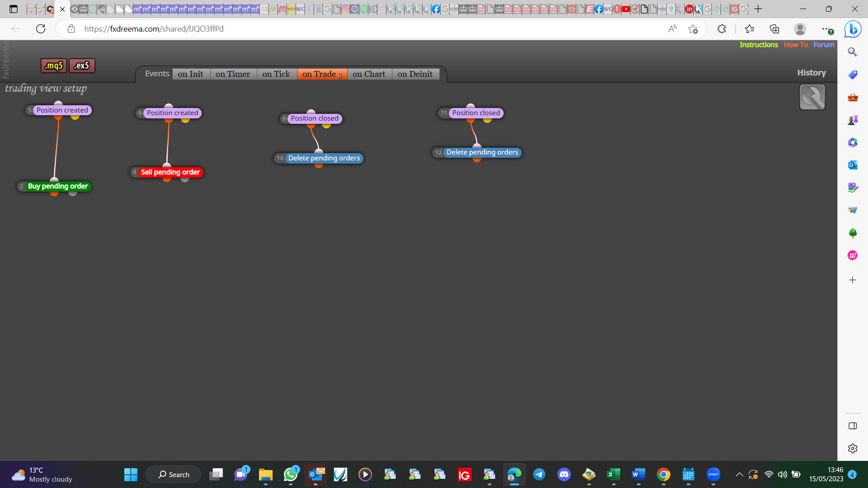This screenshot has height=488, width=868.
Task: Open the clock and date panel
Action: click(x=826, y=474)
